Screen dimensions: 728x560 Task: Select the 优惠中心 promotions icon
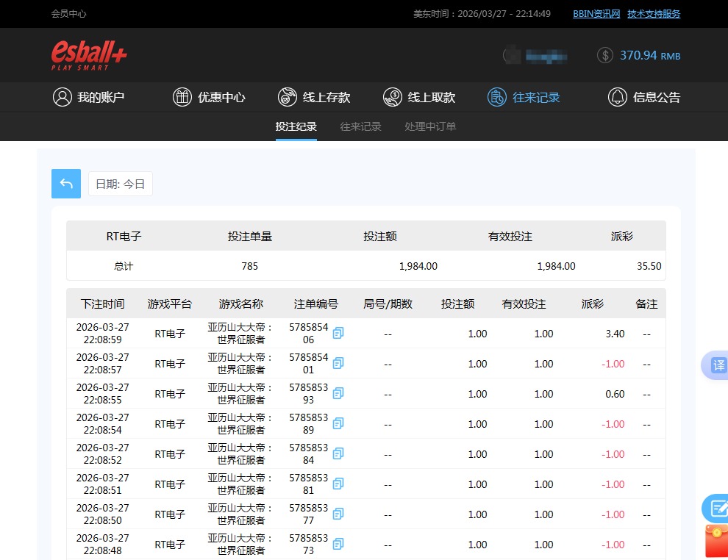click(182, 96)
